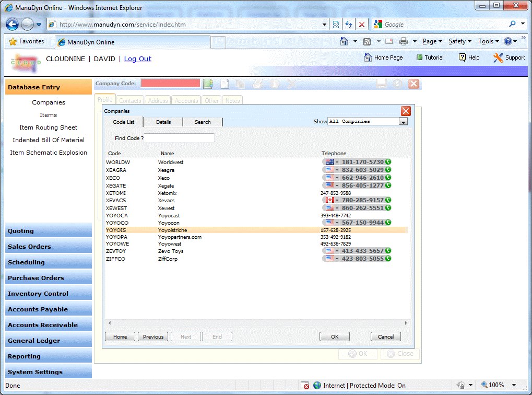Image resolution: width=532 pixels, height=395 pixels.
Task: Click green call icon for Zevo Toys
Action: pos(388,251)
